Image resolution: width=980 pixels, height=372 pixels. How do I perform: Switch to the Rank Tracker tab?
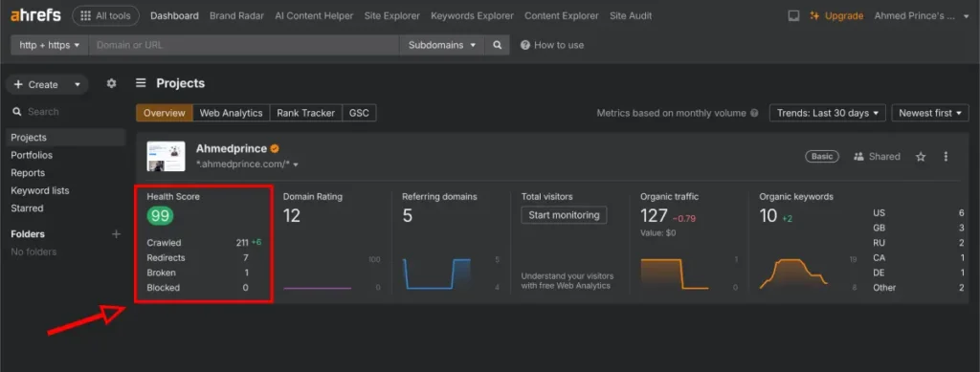305,113
